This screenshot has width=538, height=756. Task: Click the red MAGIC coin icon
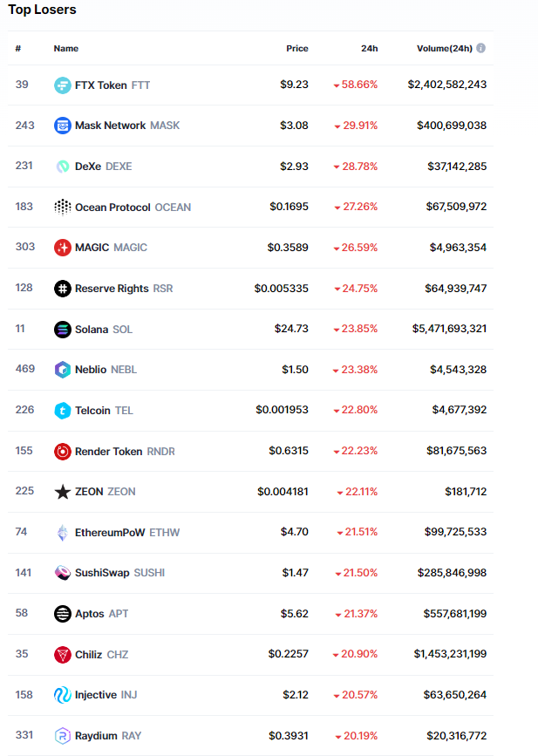point(63,248)
